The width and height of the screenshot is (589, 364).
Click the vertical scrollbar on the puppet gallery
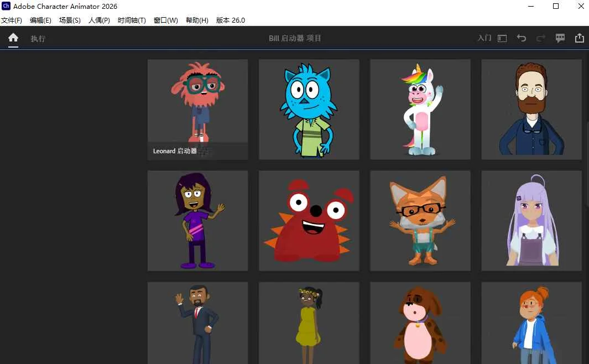click(587, 163)
